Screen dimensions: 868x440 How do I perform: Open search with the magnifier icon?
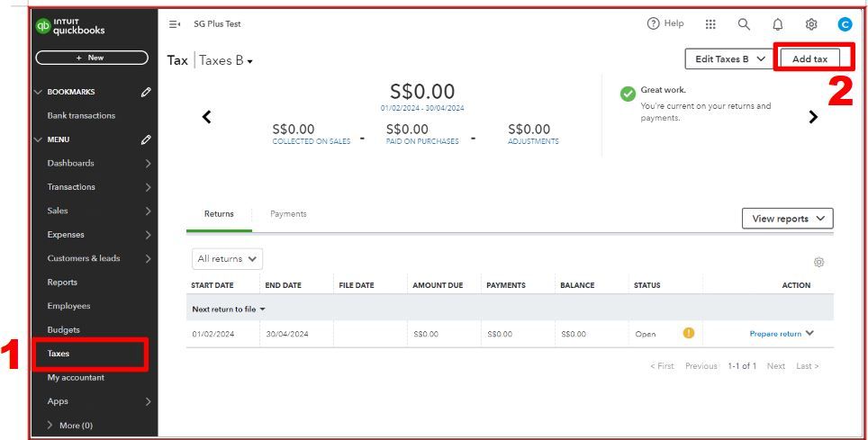[744, 24]
